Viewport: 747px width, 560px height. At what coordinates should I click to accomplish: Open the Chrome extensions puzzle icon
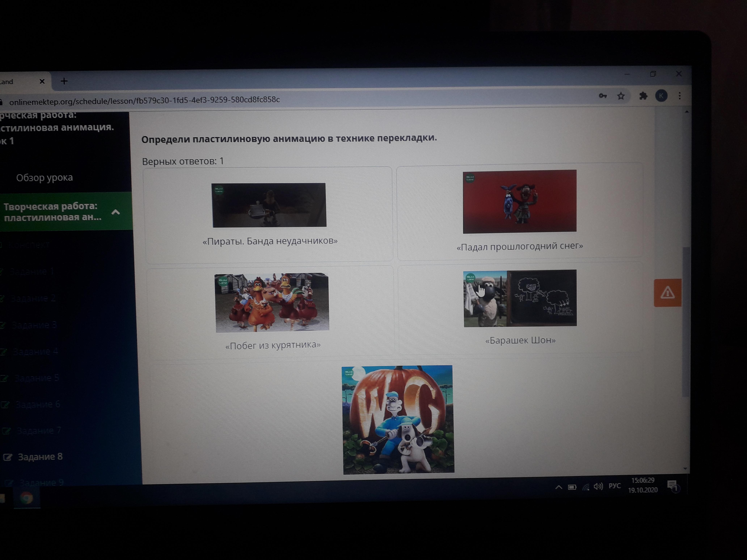[x=643, y=96]
